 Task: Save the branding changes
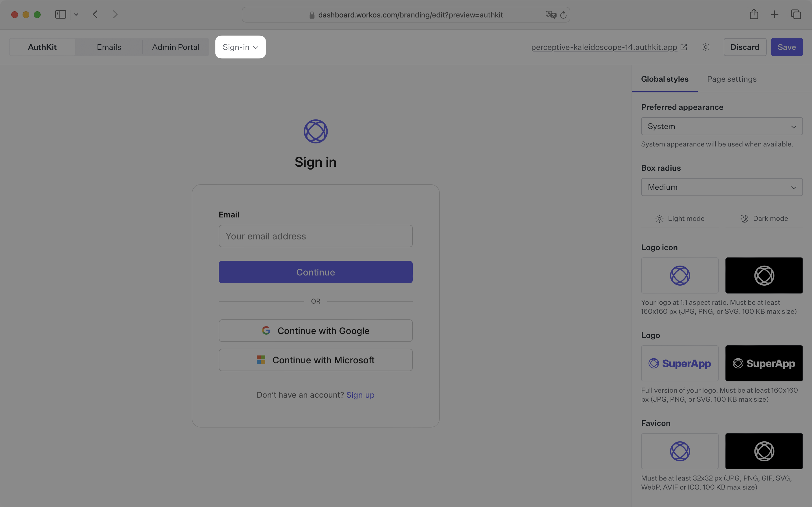pyautogui.click(x=787, y=47)
